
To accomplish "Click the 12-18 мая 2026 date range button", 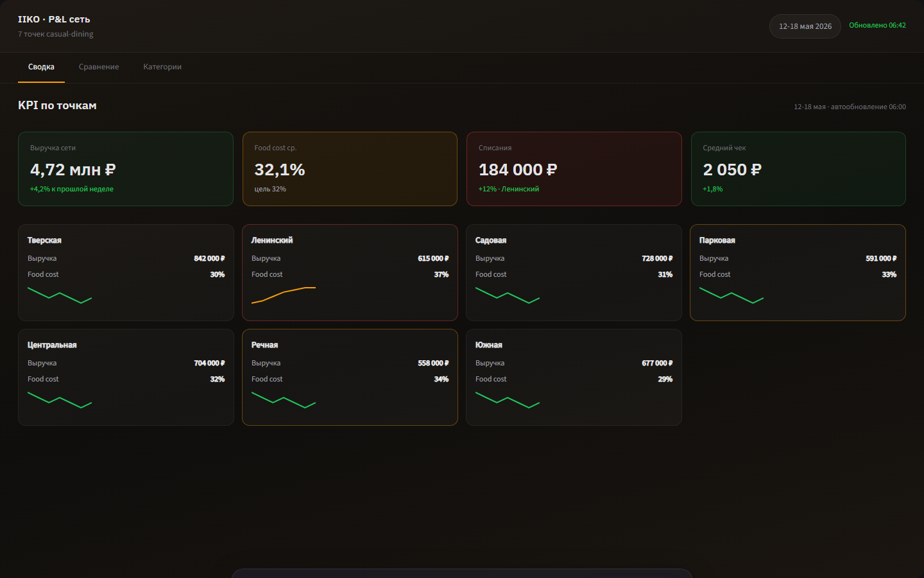I will click(805, 26).
